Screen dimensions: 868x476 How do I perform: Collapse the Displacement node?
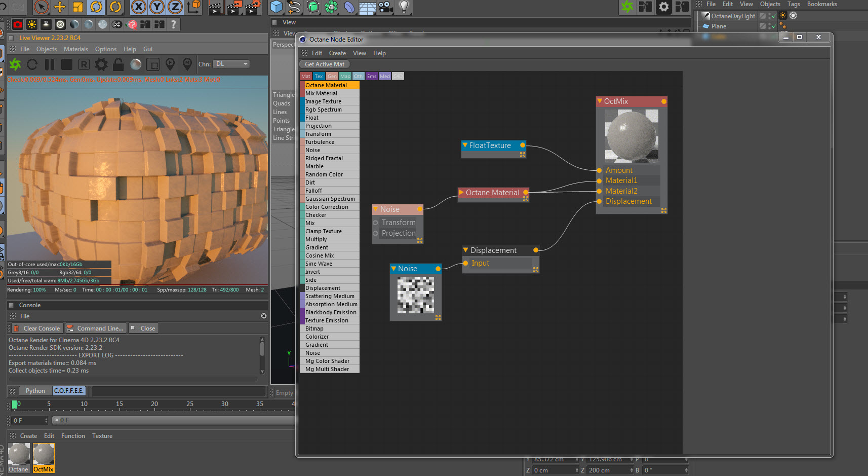click(x=466, y=250)
